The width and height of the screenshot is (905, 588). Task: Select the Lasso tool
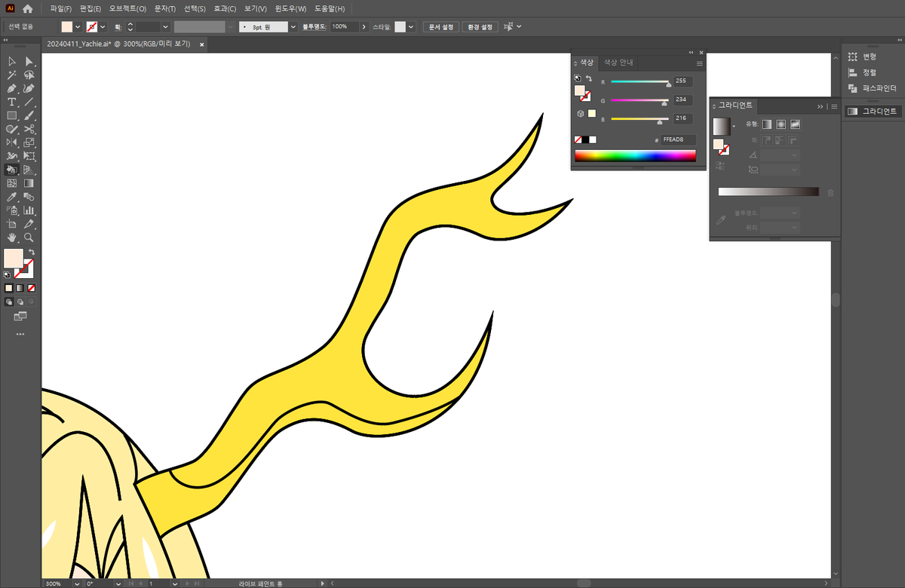coord(29,75)
